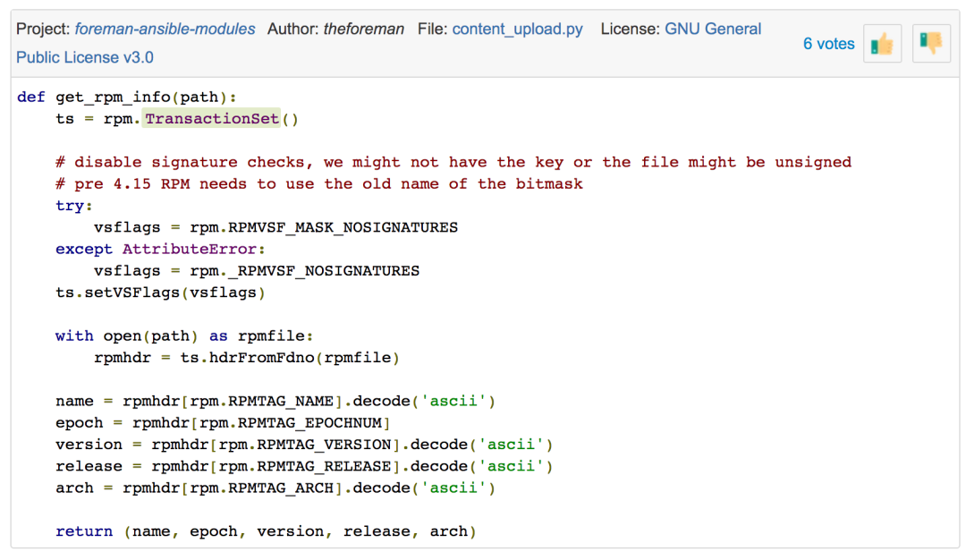Click the disable signature checks comment line
The image size is (966, 560).
(453, 162)
